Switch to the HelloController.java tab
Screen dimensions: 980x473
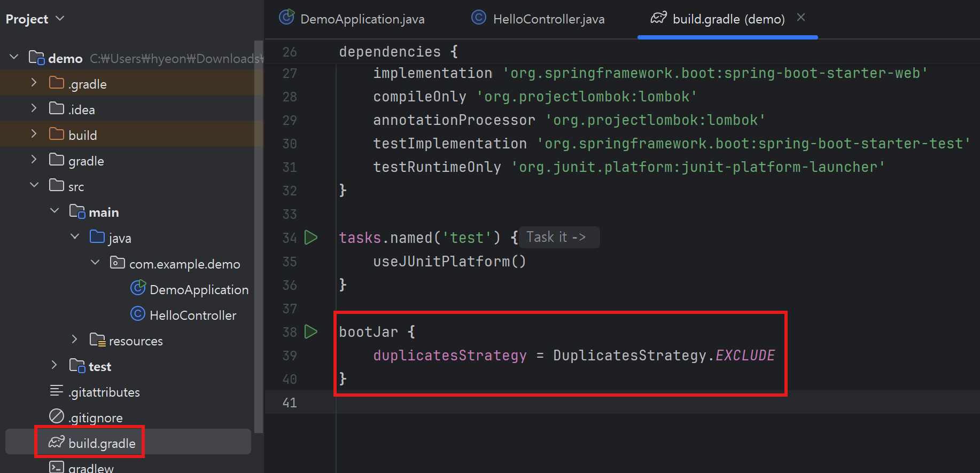point(539,19)
